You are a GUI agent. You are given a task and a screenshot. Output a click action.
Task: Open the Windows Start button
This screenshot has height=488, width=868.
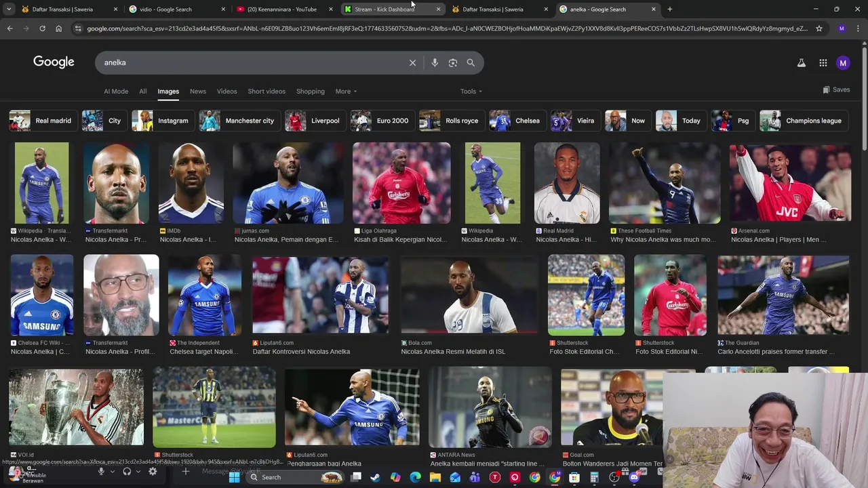(234, 477)
